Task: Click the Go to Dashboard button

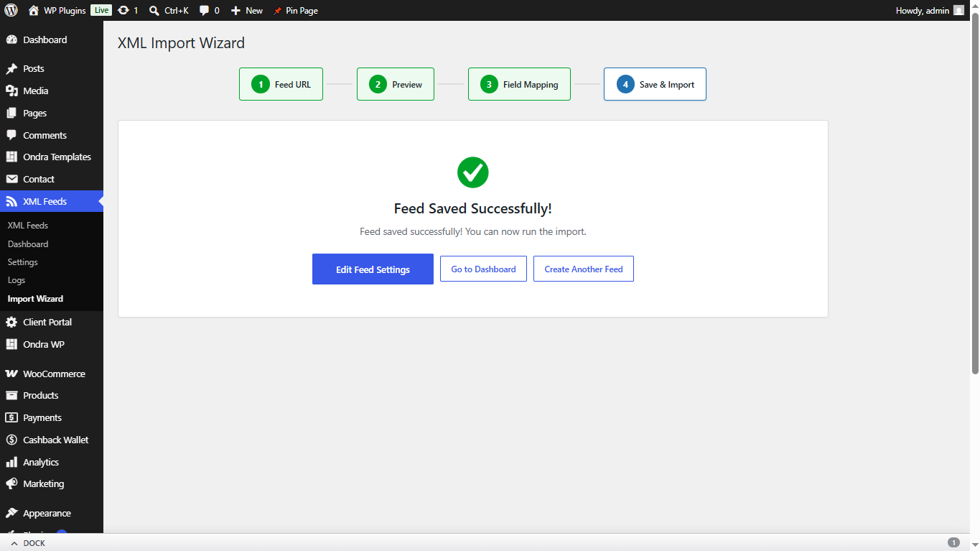Action: pos(483,269)
